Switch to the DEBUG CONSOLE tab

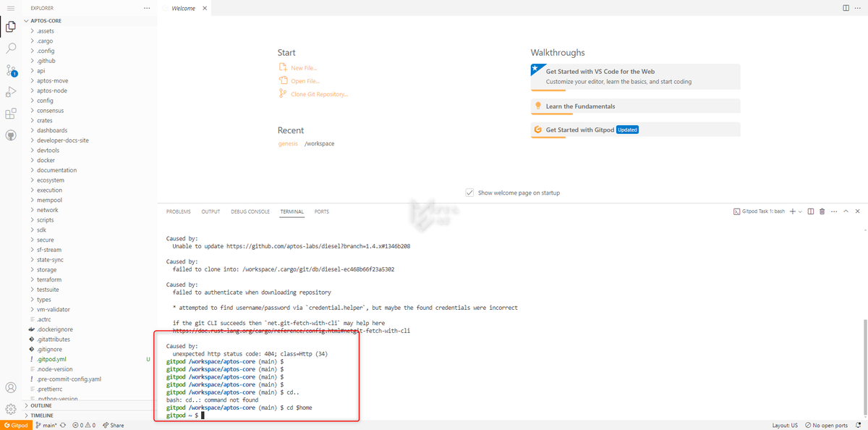pos(250,211)
